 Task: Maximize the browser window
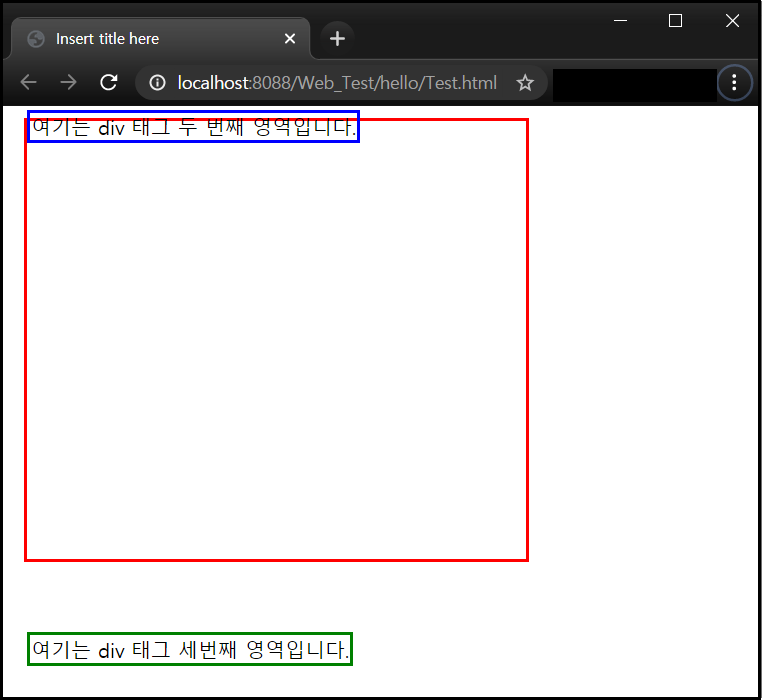pos(675,20)
